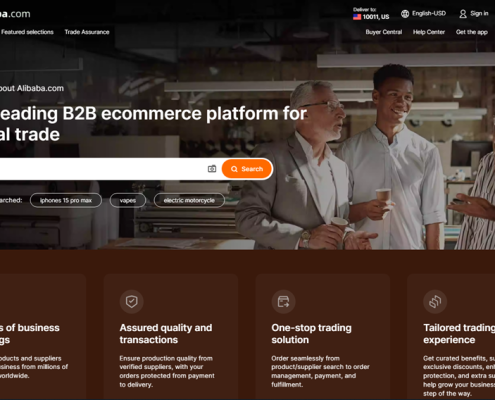Open the Trade Assurance menu item

point(87,32)
